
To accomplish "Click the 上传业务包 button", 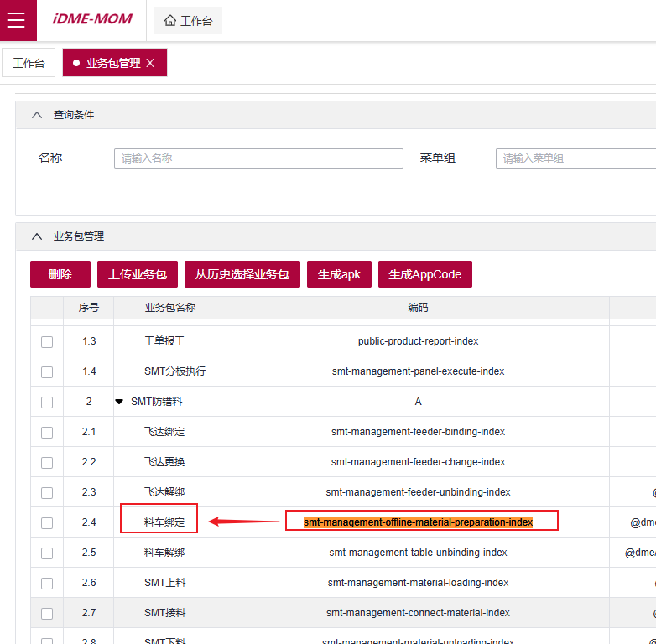I will [138, 274].
